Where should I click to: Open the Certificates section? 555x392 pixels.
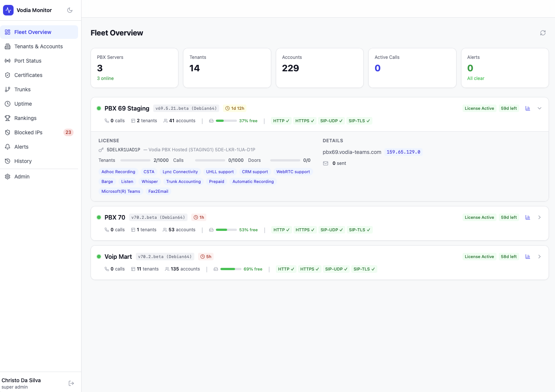click(28, 75)
